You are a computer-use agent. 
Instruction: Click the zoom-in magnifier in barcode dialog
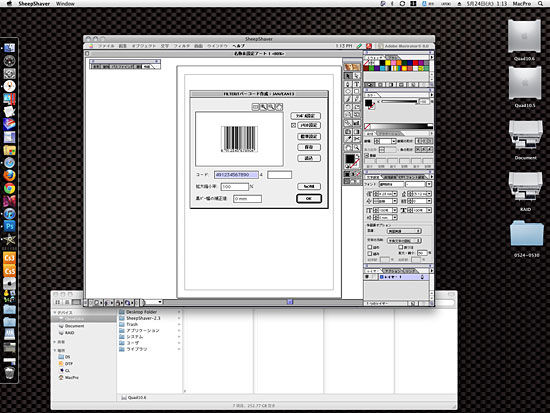263,107
